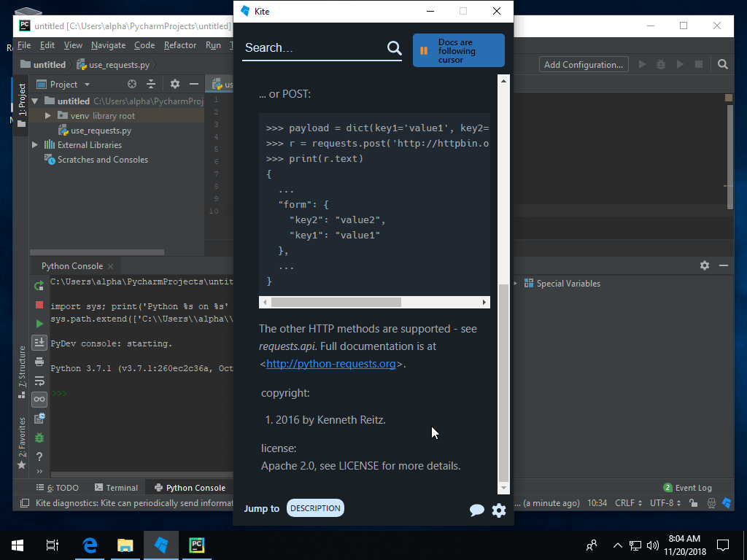Toggle Show Variables glasses icon
This screenshot has width=747, height=560.
(x=39, y=400)
